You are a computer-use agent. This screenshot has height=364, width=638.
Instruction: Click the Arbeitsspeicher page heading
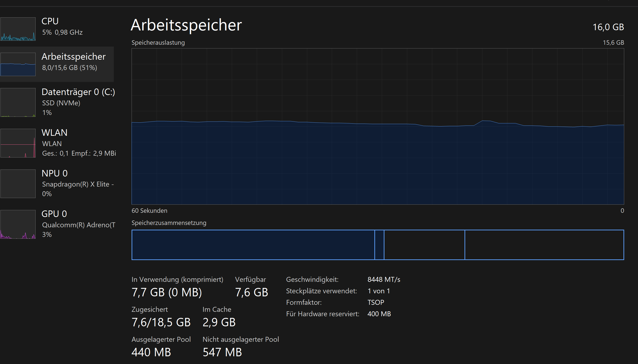point(186,25)
